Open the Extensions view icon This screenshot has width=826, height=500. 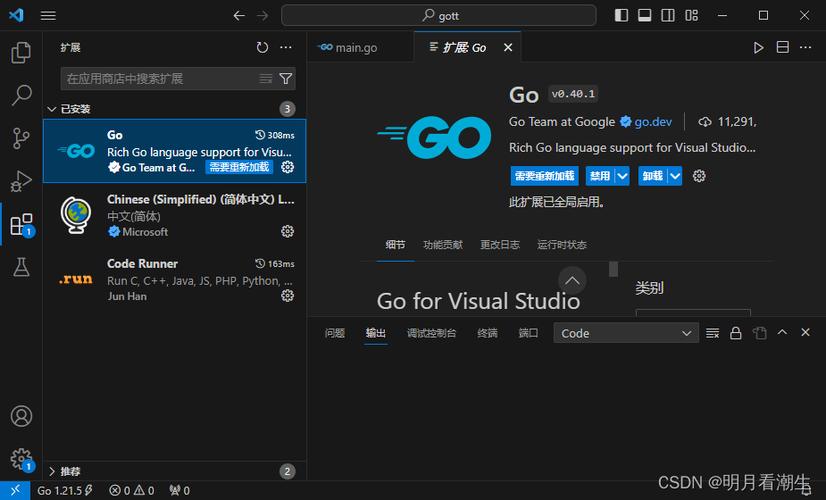pyautogui.click(x=21, y=224)
